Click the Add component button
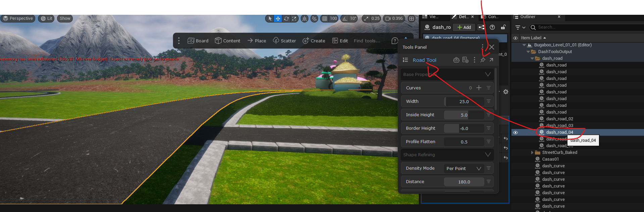 point(464,27)
